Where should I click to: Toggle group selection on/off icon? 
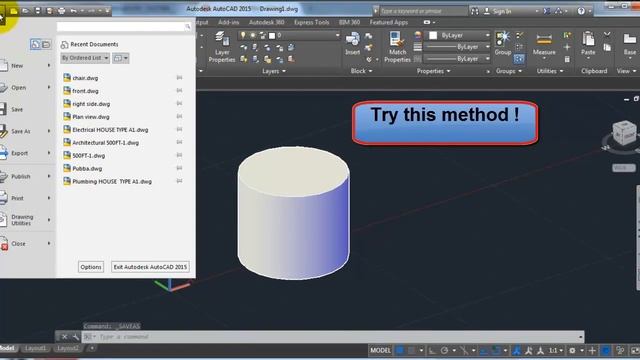pyautogui.click(x=519, y=59)
